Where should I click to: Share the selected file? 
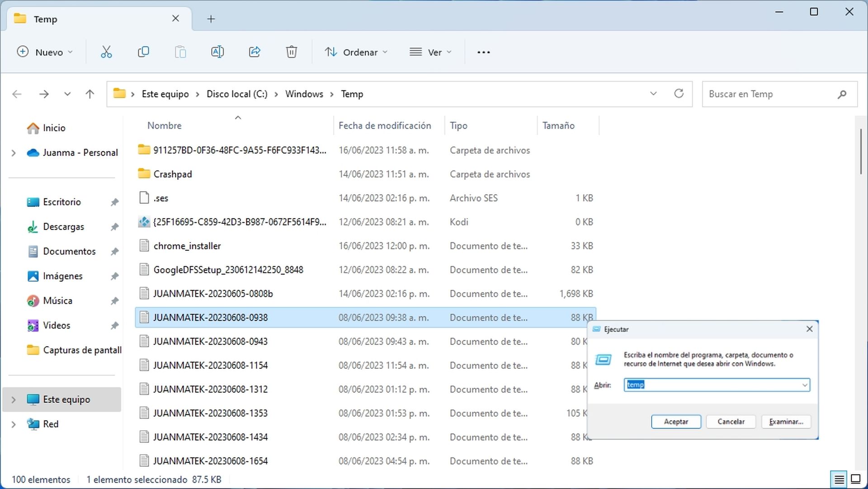click(x=255, y=52)
